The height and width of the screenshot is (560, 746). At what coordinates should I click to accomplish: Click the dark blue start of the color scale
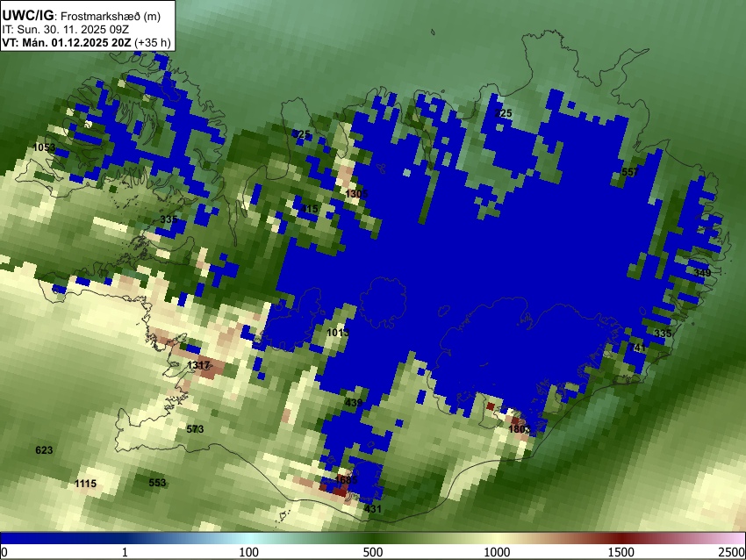(10, 538)
